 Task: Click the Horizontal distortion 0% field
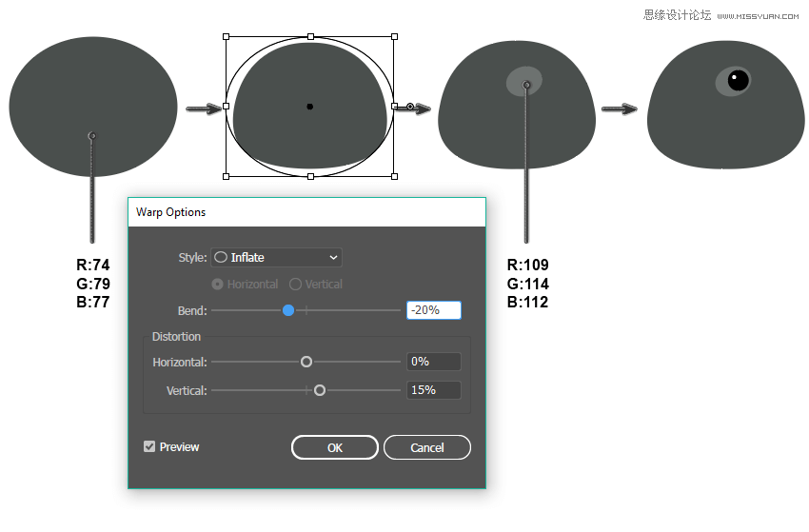[434, 362]
